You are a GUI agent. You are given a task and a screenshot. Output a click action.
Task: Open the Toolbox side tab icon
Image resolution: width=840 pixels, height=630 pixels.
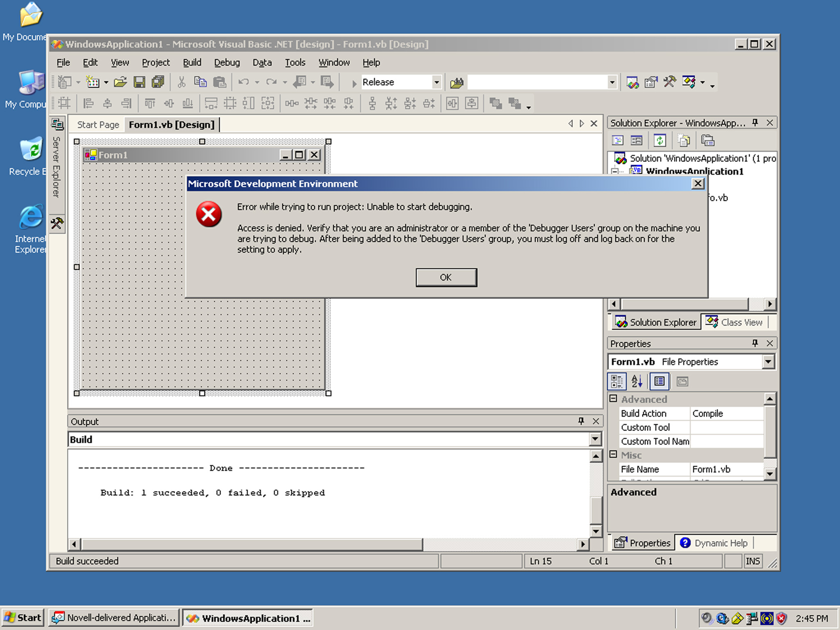click(x=57, y=224)
